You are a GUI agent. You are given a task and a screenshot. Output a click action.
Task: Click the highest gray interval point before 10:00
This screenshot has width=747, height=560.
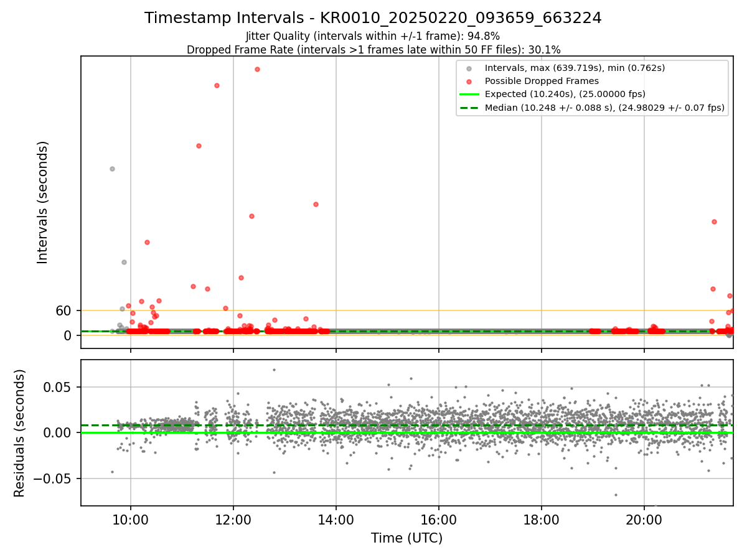112,169
